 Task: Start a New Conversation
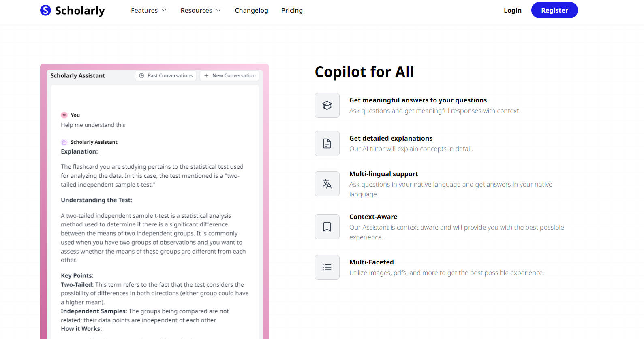tap(229, 76)
